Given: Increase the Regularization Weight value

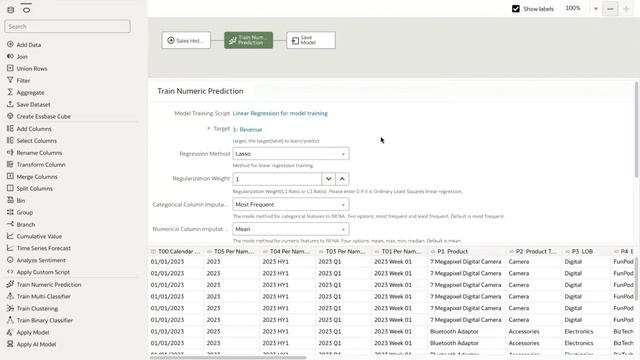Looking at the screenshot, I should [342, 179].
